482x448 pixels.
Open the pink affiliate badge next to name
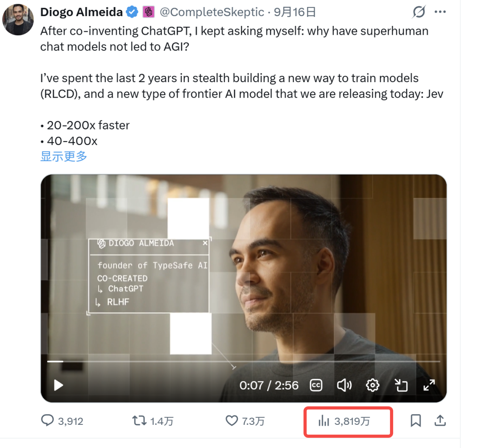click(x=149, y=12)
